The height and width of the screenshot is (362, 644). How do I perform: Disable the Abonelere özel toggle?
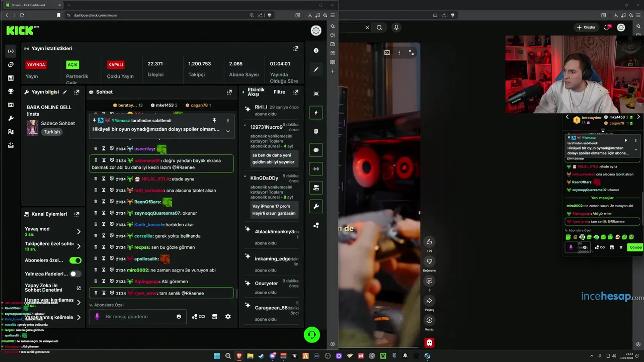pyautogui.click(x=75, y=260)
